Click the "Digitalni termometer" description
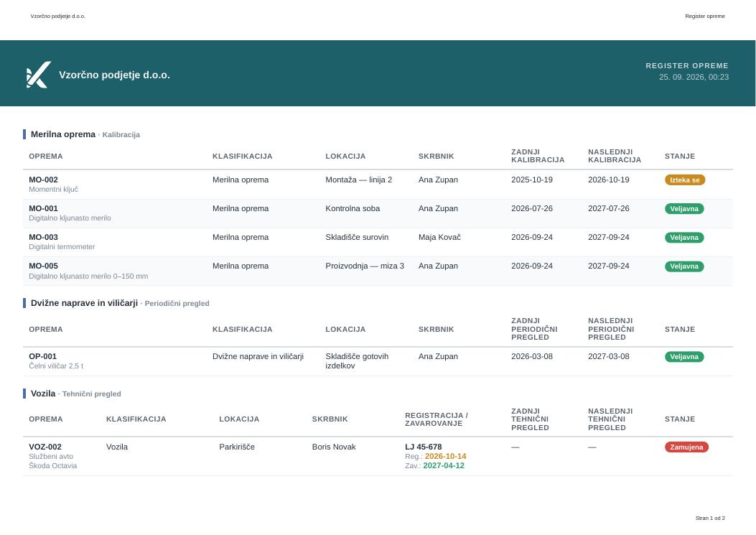Image resolution: width=756 pixels, height=535 pixels. [x=62, y=246]
